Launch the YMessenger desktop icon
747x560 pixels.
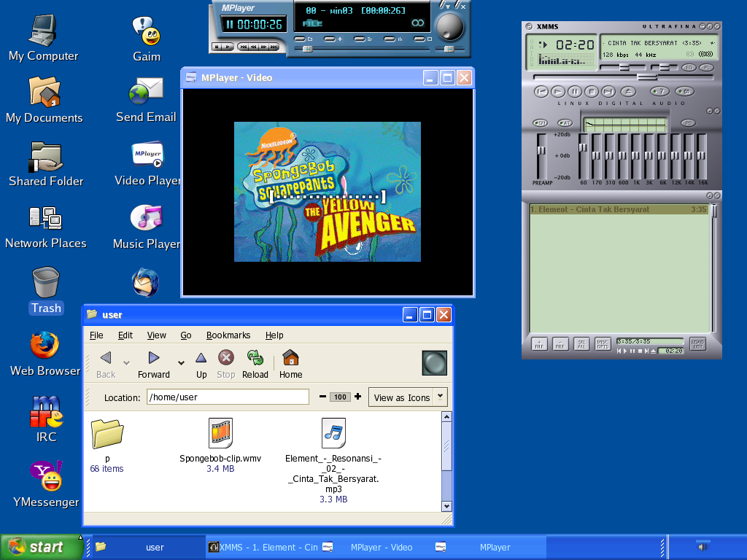(x=46, y=484)
